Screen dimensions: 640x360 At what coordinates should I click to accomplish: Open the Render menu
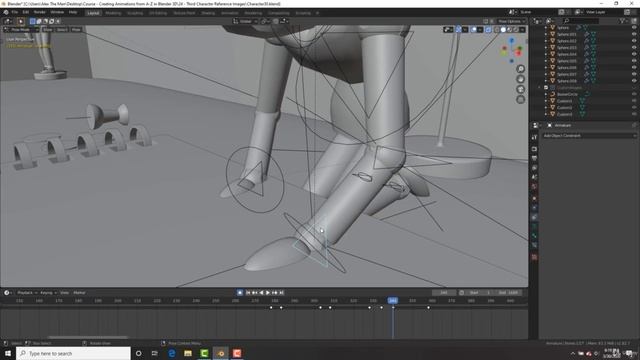click(40, 12)
